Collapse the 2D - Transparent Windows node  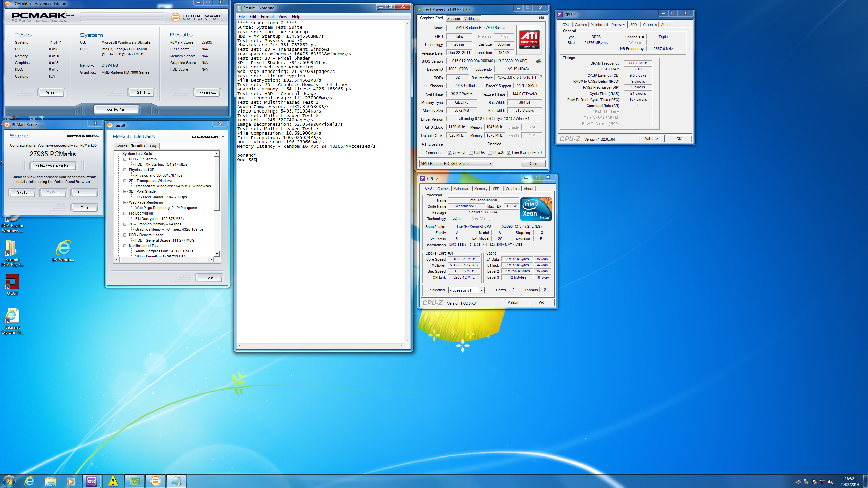click(x=125, y=181)
